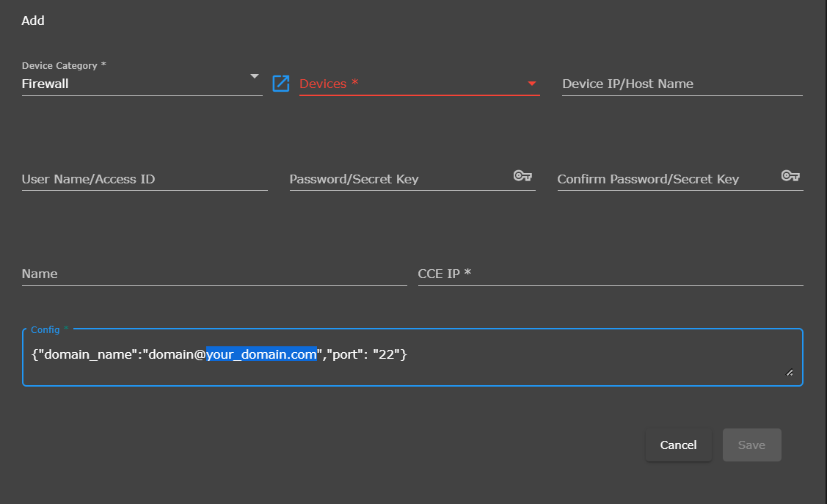The image size is (827, 504).
Task: Click the red Devices dropdown arrow
Action: [x=531, y=84]
